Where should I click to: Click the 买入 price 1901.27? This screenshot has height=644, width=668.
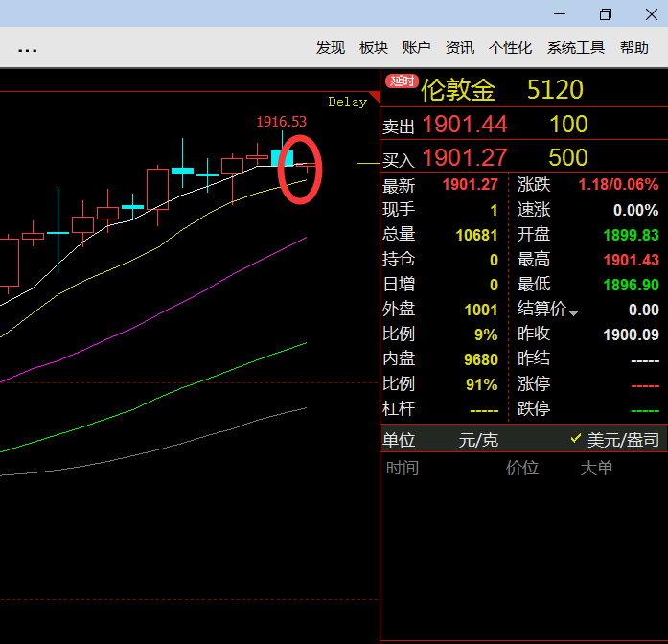[x=465, y=157]
